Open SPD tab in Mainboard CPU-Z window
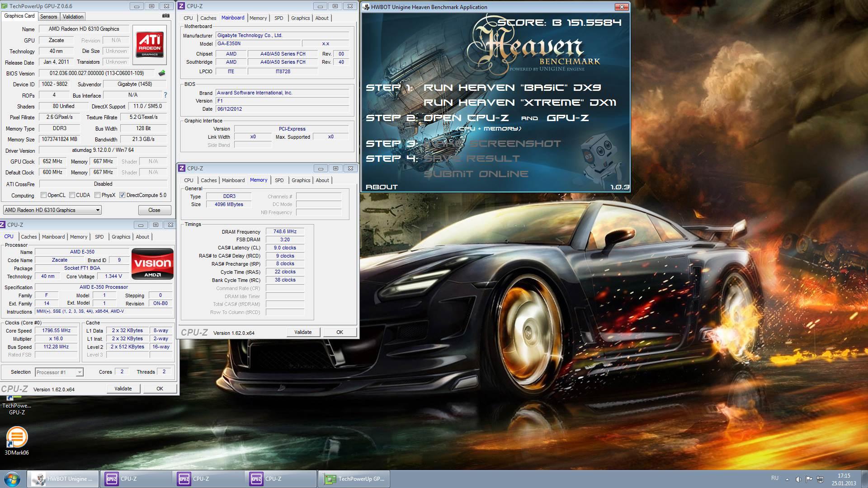This screenshot has width=868, height=488. (x=279, y=18)
